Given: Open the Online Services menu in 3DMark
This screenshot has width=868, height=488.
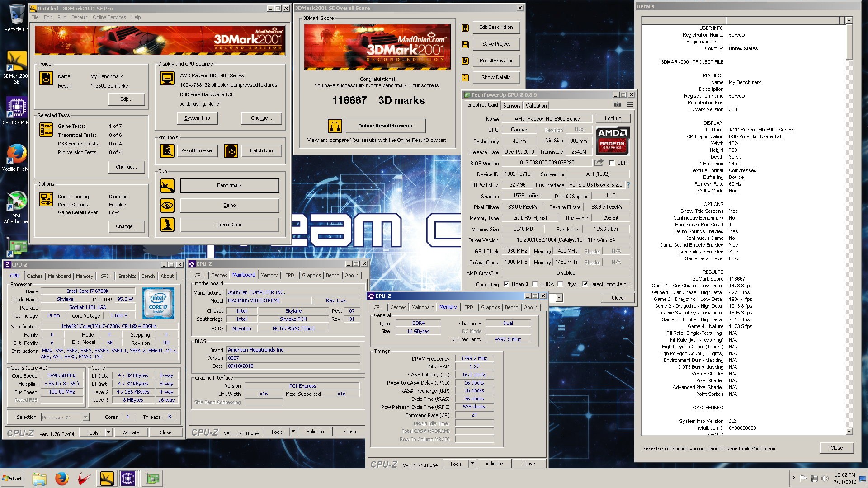Looking at the screenshot, I should tap(109, 17).
